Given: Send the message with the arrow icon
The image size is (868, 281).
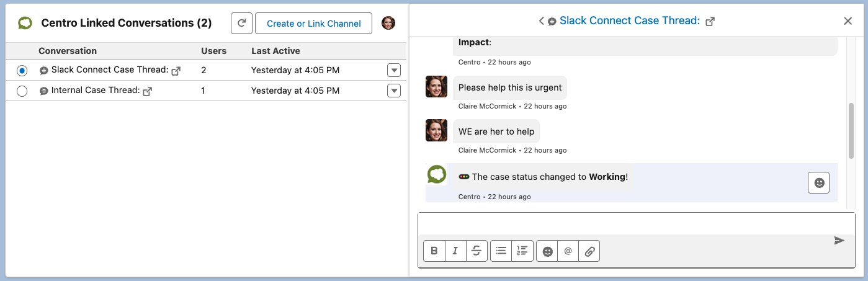Looking at the screenshot, I should click(839, 241).
